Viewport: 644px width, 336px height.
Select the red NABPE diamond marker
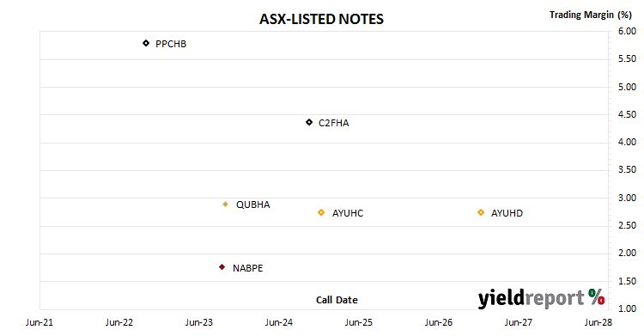coord(222,267)
